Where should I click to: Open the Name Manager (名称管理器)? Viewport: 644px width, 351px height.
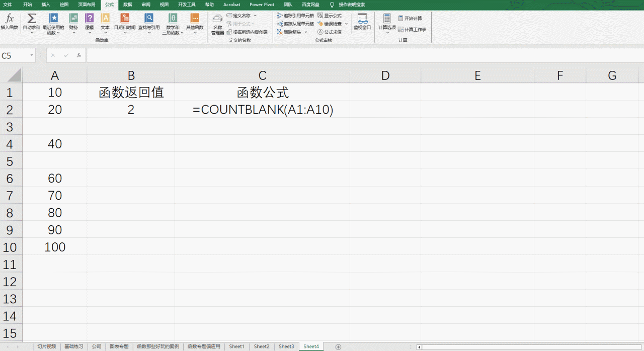pos(217,24)
